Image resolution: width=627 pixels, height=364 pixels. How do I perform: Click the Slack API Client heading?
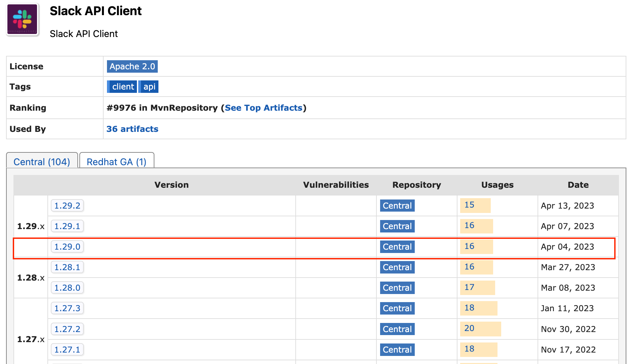point(96,11)
